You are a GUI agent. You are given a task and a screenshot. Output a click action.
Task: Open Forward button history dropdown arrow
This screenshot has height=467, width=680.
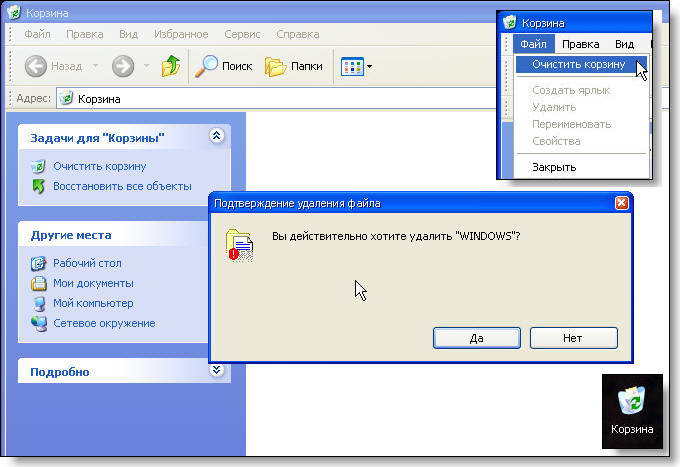(x=147, y=66)
